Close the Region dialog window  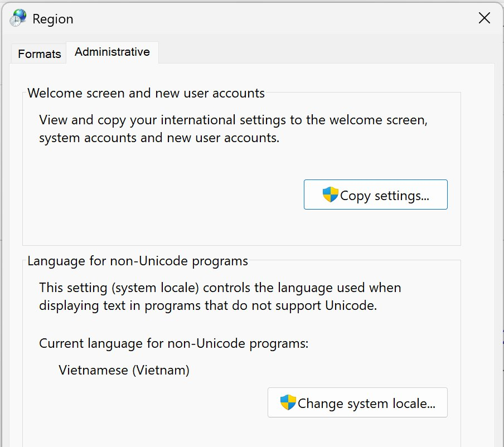coord(484,18)
